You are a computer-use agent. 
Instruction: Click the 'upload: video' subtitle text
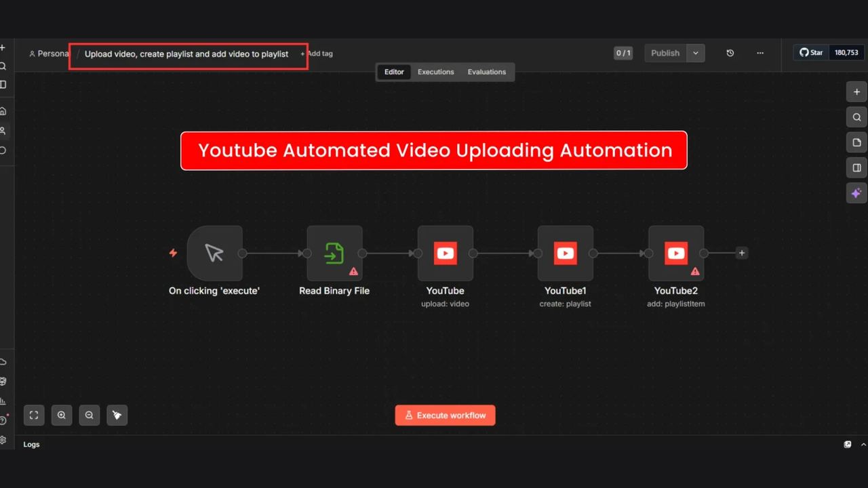[x=446, y=304]
